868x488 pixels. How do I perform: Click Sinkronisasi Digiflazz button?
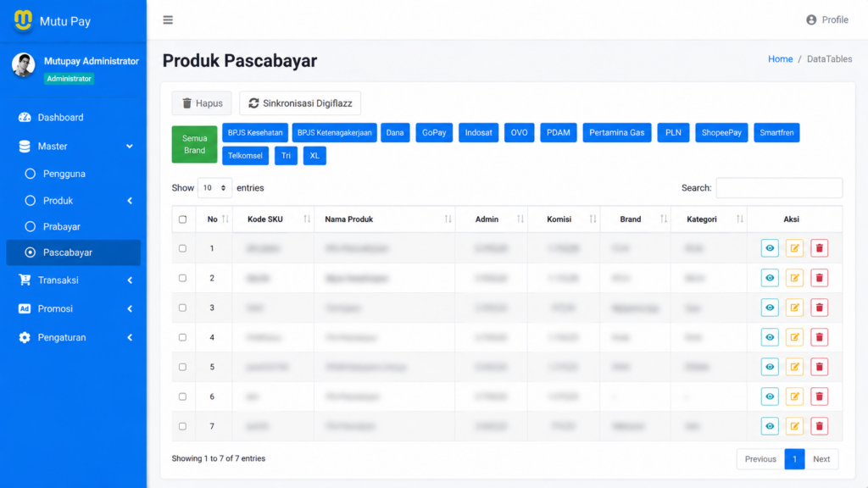[x=300, y=103]
